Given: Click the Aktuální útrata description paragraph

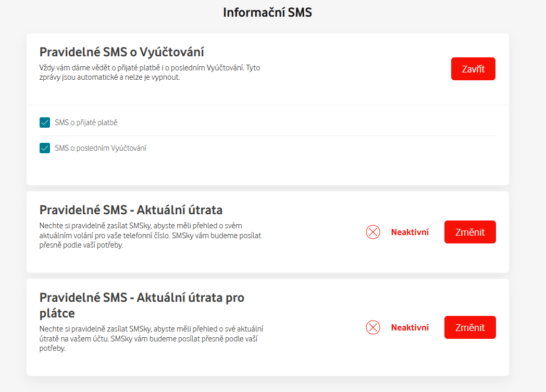Looking at the screenshot, I should tap(150, 236).
